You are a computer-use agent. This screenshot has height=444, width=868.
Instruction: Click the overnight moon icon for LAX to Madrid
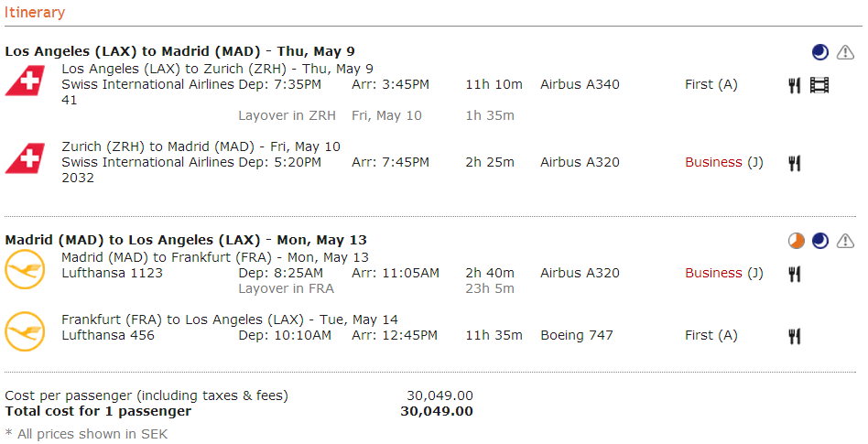click(x=820, y=52)
